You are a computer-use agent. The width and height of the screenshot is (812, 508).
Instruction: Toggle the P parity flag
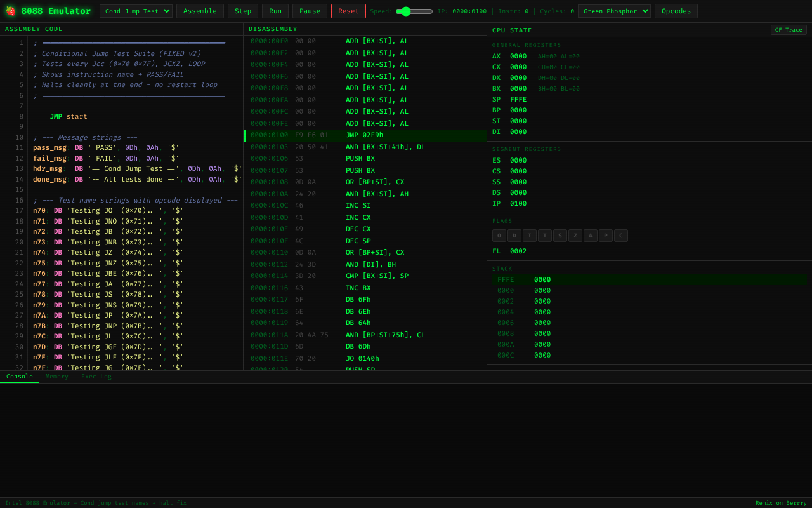[606, 236]
